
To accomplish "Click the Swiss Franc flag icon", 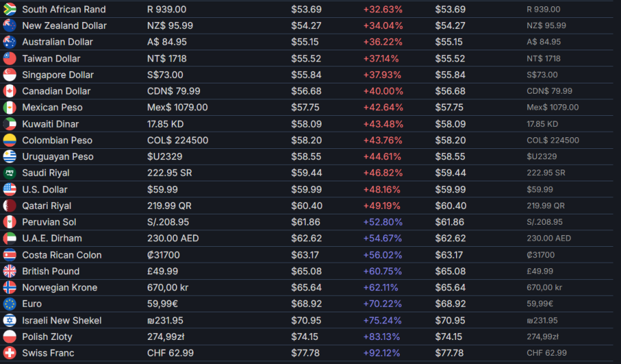I will coord(10,353).
